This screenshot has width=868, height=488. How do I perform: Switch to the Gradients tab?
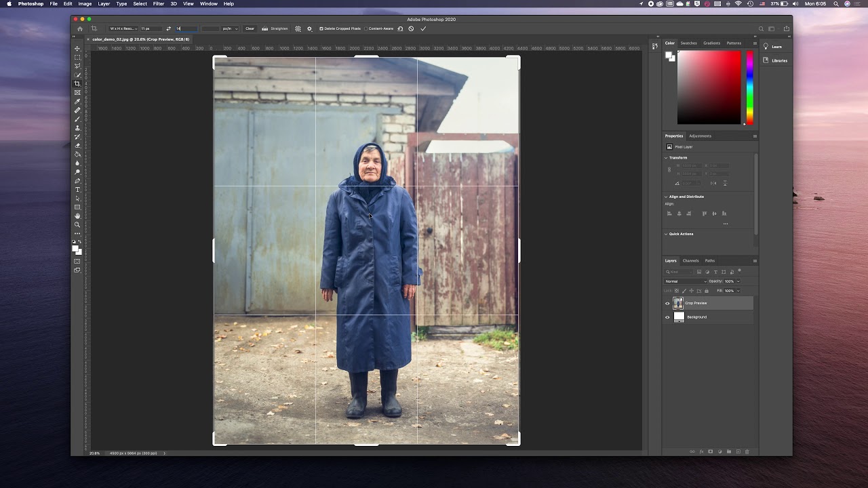point(711,43)
